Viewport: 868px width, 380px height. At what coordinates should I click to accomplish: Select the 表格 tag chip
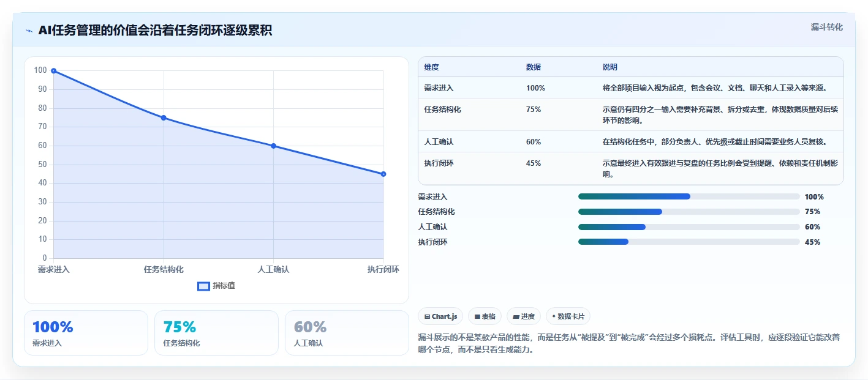[x=485, y=316]
